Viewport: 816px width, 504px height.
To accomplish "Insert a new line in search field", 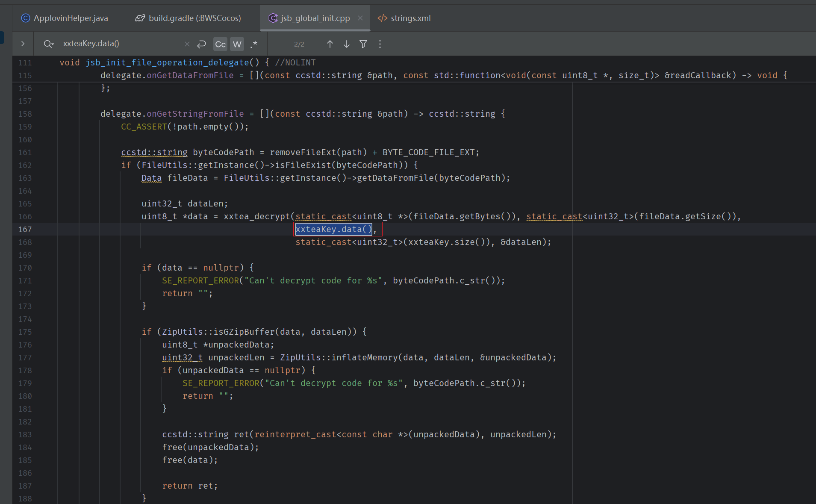I will 202,44.
